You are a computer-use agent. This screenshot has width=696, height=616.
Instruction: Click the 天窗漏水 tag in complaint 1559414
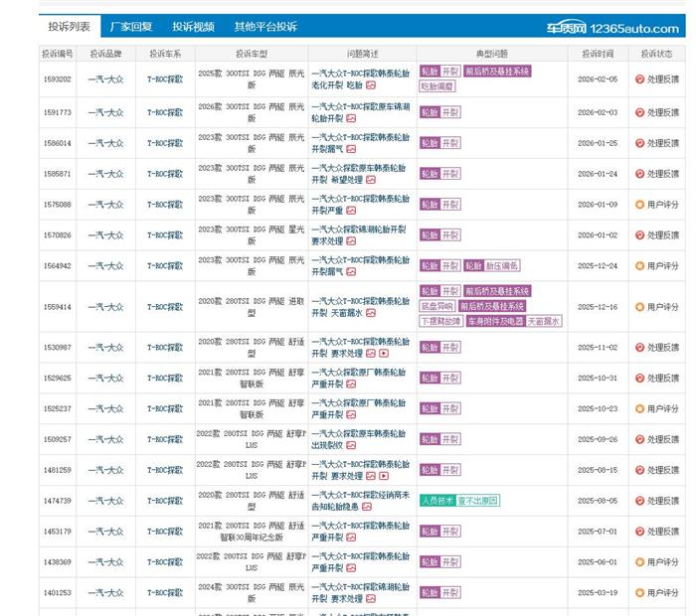[544, 321]
